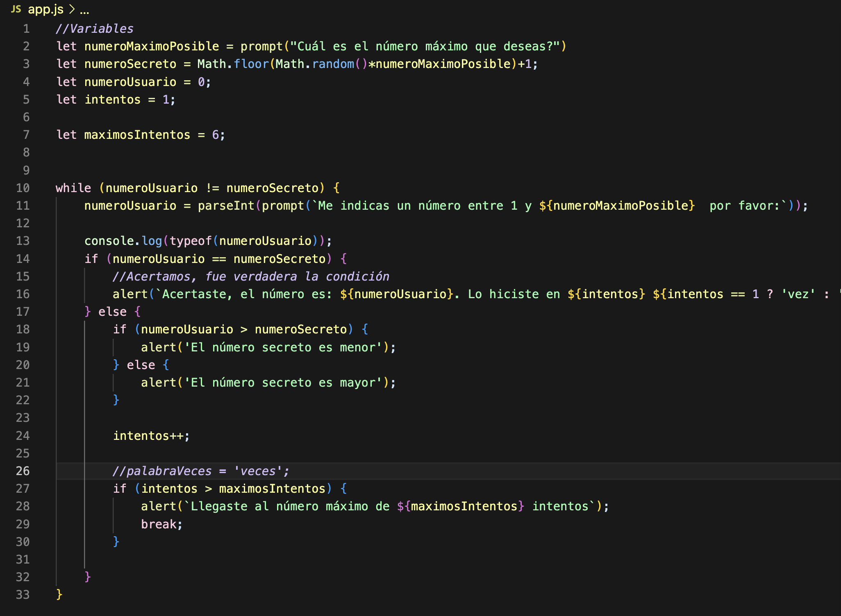Click the //Variables comment
This screenshot has height=616, width=841.
click(95, 29)
